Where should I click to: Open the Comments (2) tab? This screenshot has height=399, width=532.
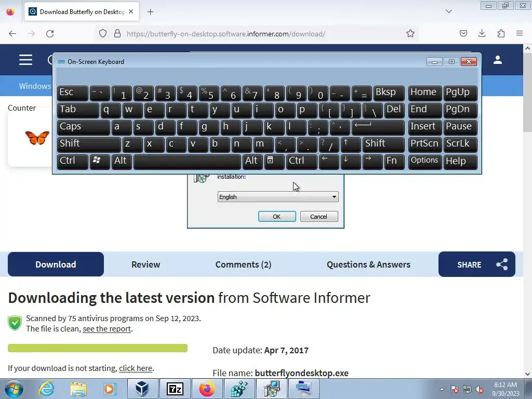243,264
